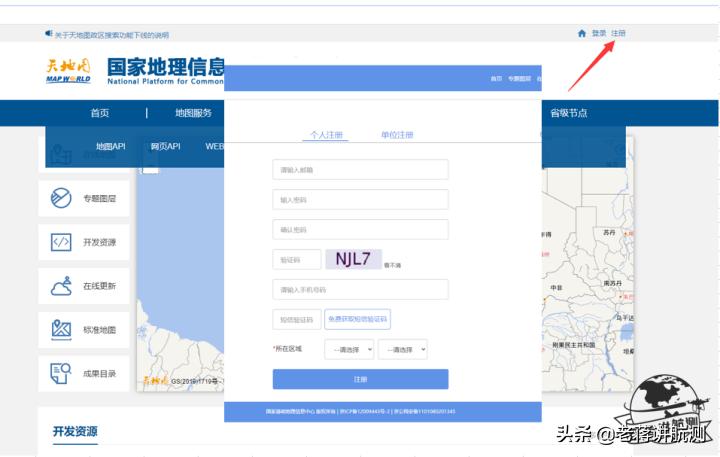This screenshot has width=720, height=457.
Task: Click the 天地图 MAP WORLD logo
Action: 68,71
